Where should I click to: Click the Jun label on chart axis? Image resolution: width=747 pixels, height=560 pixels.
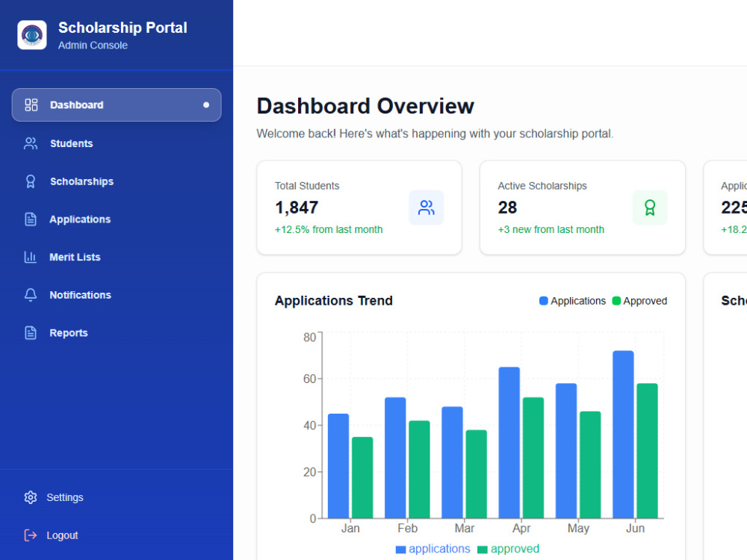pyautogui.click(x=635, y=529)
